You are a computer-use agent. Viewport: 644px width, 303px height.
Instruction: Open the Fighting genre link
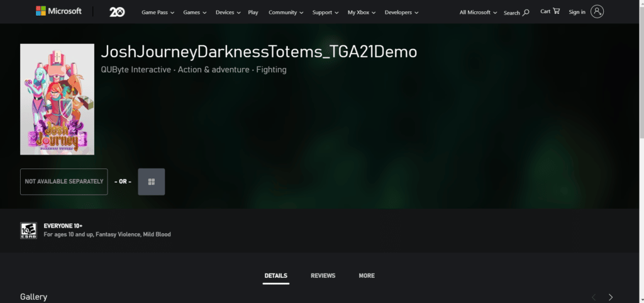click(x=271, y=70)
